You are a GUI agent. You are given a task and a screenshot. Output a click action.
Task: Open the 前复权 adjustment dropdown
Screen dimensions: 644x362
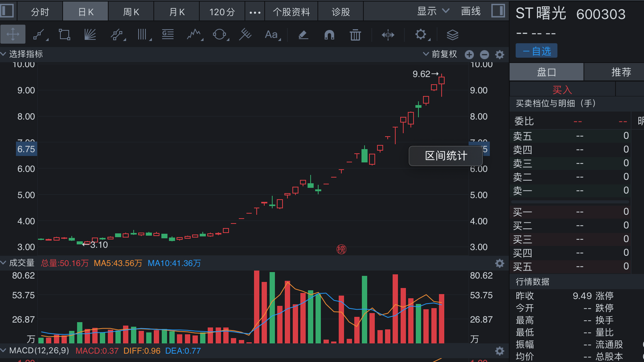tap(440, 54)
